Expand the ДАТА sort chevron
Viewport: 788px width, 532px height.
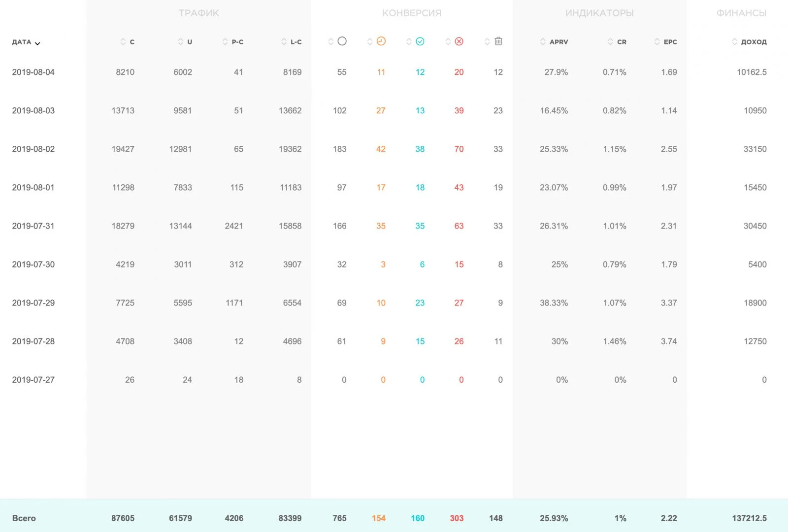[x=37, y=43]
